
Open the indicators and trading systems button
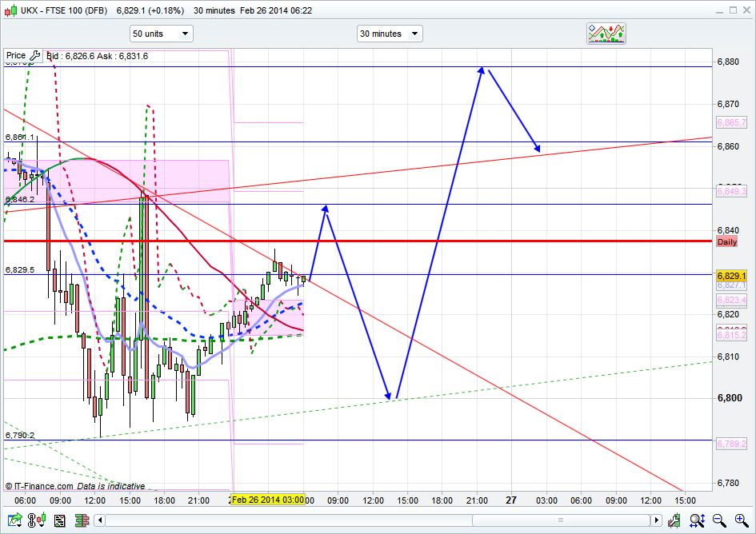pos(606,33)
